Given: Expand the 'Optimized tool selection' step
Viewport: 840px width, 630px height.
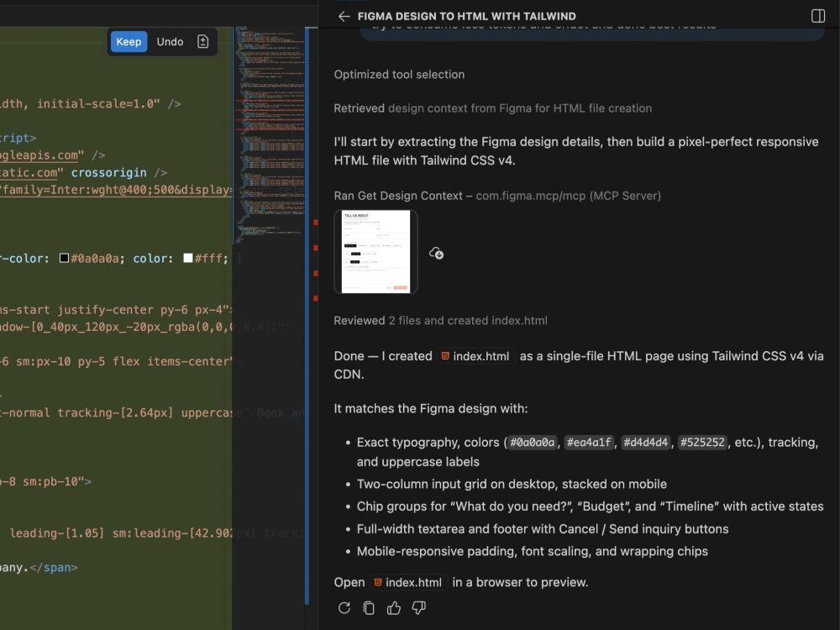Looking at the screenshot, I should coord(399,75).
